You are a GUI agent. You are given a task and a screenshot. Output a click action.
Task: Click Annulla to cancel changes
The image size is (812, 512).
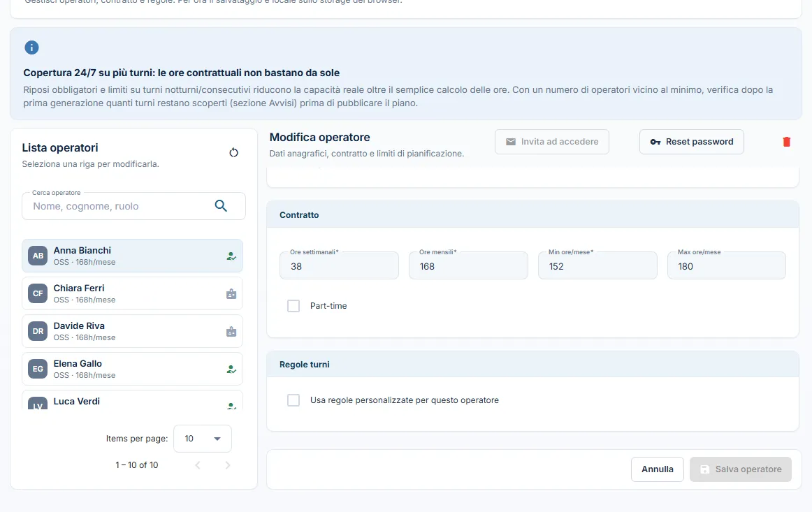(658, 469)
